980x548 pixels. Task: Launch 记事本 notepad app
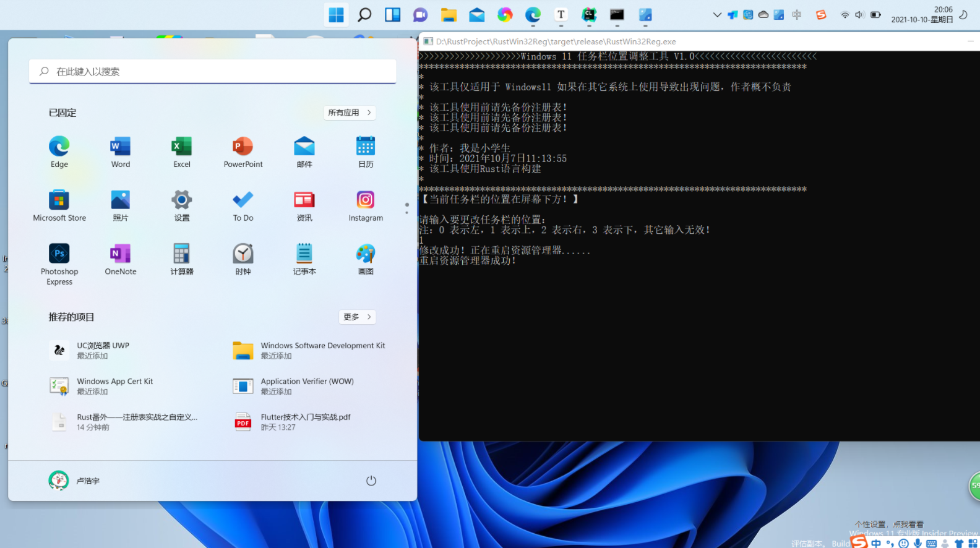pyautogui.click(x=304, y=260)
